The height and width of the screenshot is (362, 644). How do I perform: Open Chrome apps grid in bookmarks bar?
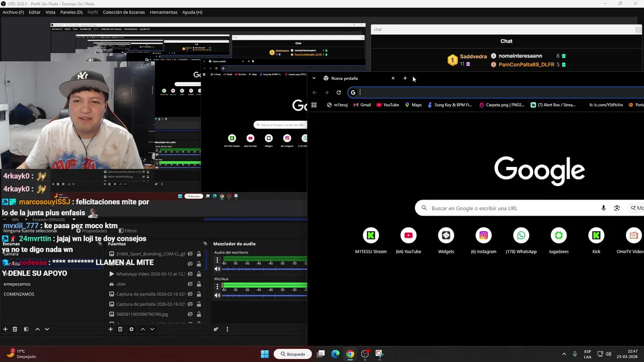(x=314, y=105)
